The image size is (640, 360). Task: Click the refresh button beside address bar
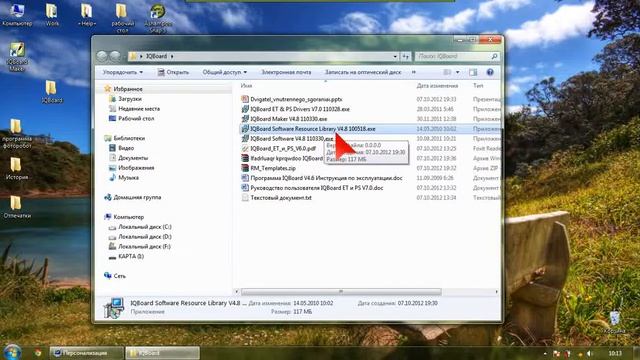(405, 56)
